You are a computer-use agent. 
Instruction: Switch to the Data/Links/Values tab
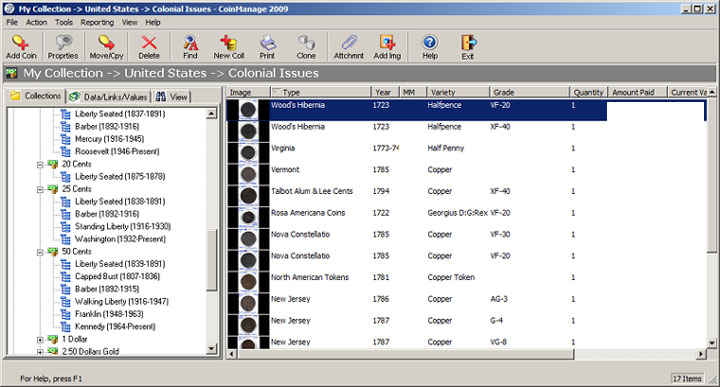108,96
